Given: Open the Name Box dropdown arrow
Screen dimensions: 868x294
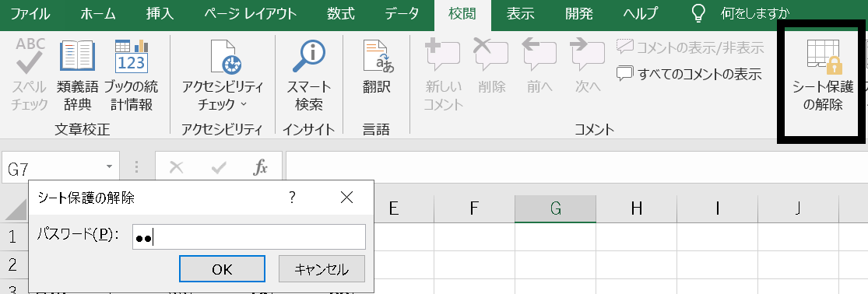Looking at the screenshot, I should (109, 166).
